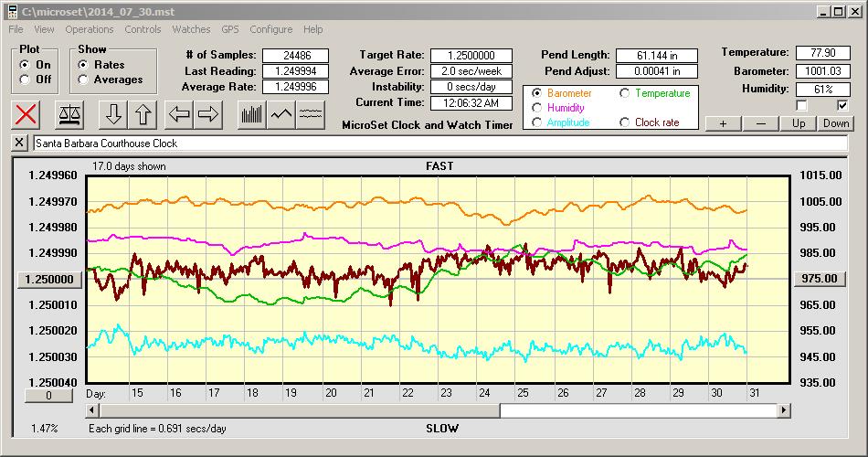The height and width of the screenshot is (457, 868).
Task: Click the Target Rate value field
Action: pyautogui.click(x=471, y=56)
